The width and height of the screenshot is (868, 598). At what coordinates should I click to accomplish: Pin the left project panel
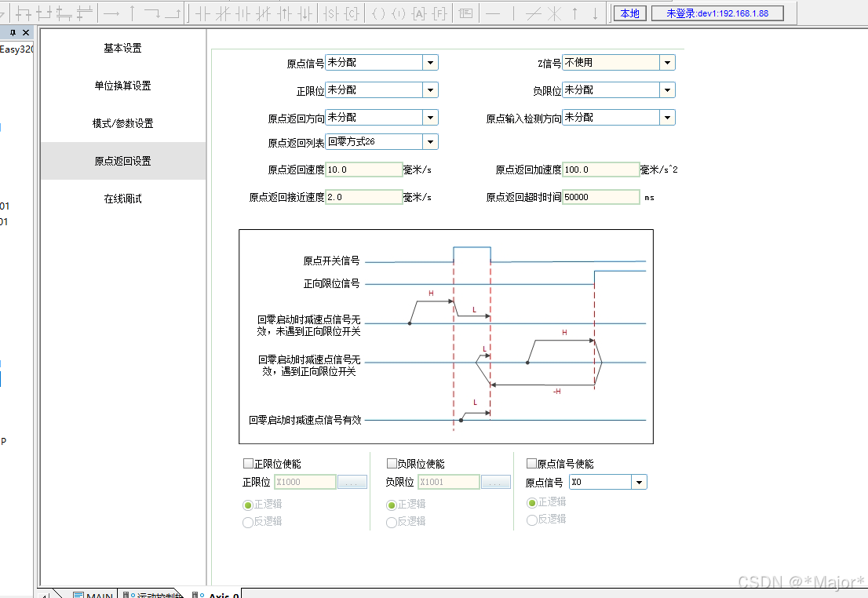pos(13,33)
